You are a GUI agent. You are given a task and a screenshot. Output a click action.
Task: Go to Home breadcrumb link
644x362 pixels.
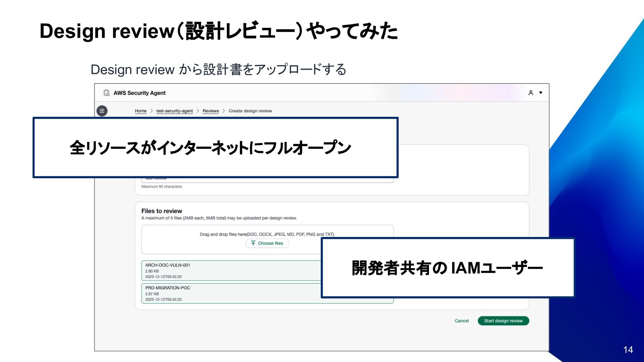(141, 111)
